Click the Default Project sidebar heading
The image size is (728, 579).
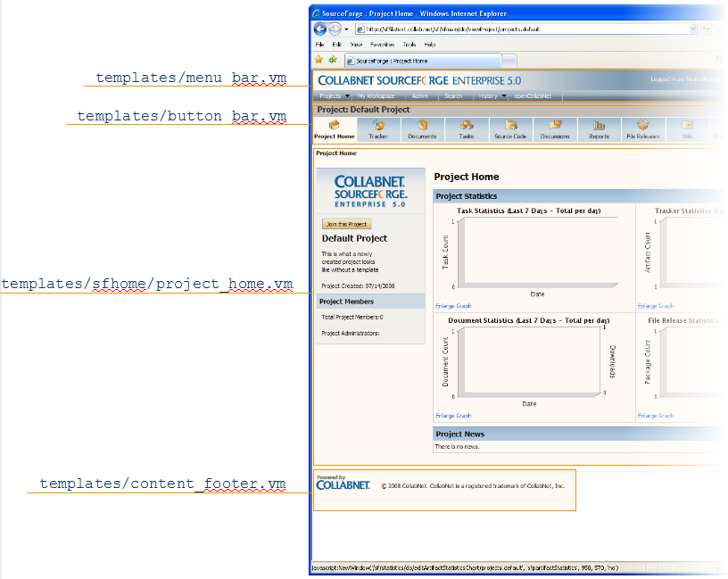point(355,238)
